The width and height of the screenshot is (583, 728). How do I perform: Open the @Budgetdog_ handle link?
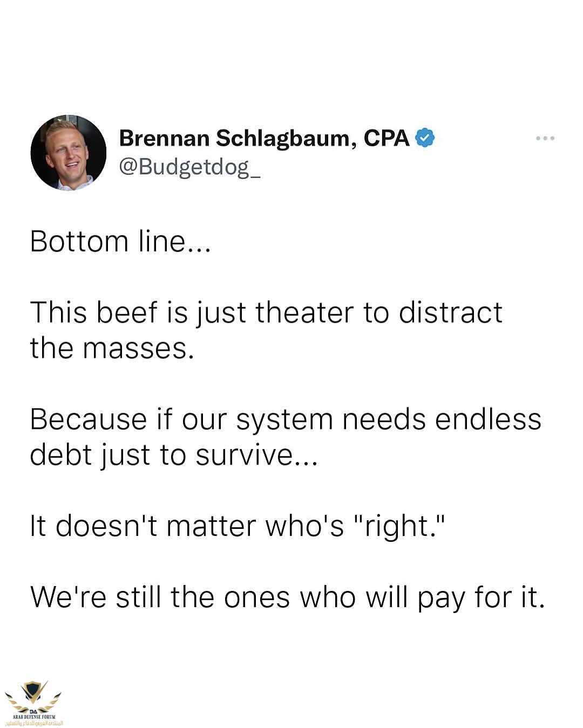[189, 167]
